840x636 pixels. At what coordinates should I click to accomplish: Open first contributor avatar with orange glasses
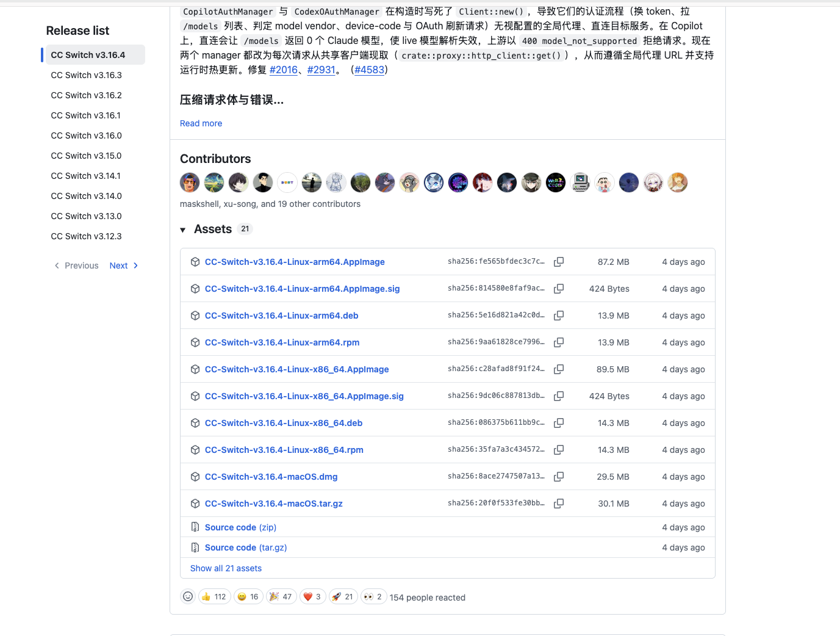[190, 182]
